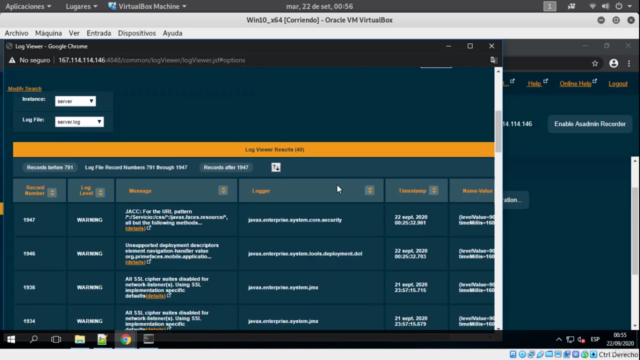Open details link for record 1936
Screen dimensions: 640x360
[x=156, y=296]
